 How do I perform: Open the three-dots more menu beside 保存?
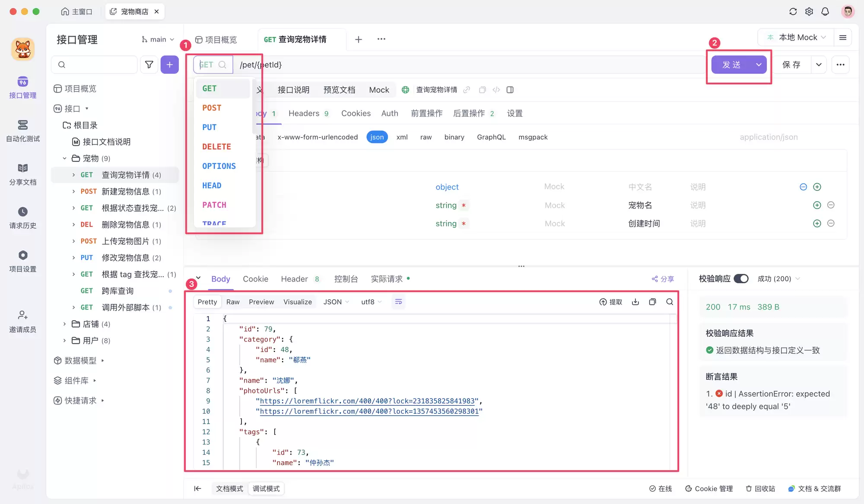[x=840, y=65]
